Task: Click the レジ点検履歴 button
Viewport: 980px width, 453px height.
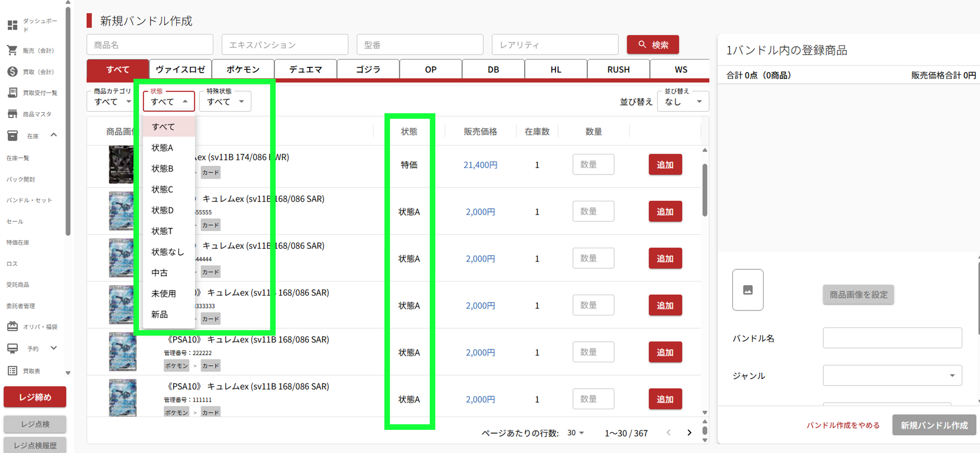Action: tap(35, 445)
